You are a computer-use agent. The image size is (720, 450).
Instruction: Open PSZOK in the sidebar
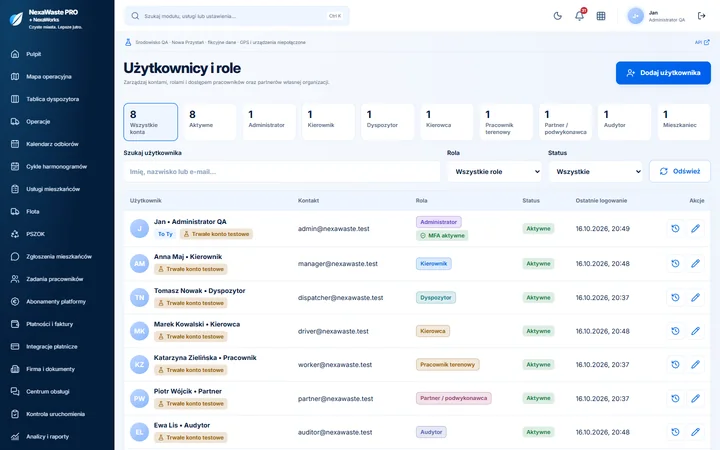[57, 234]
